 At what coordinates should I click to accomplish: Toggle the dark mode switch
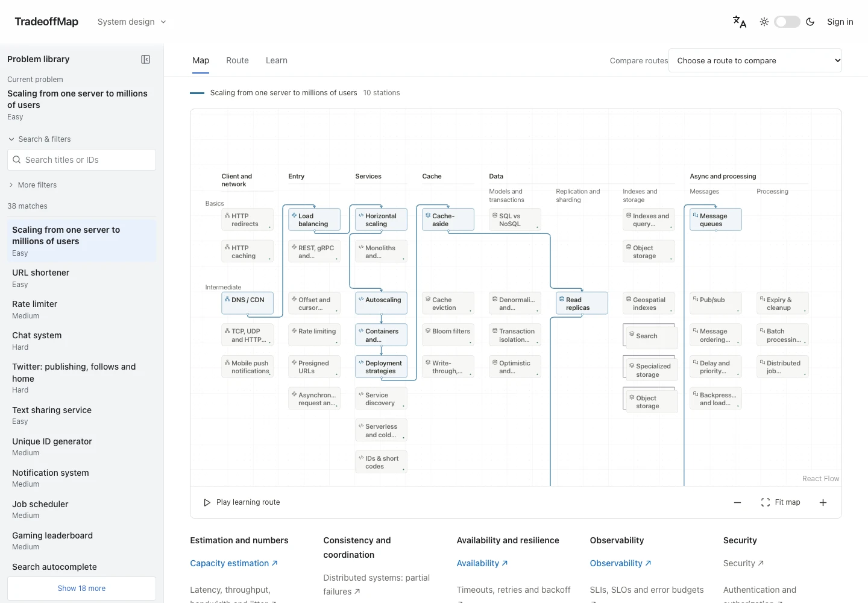pyautogui.click(x=787, y=22)
